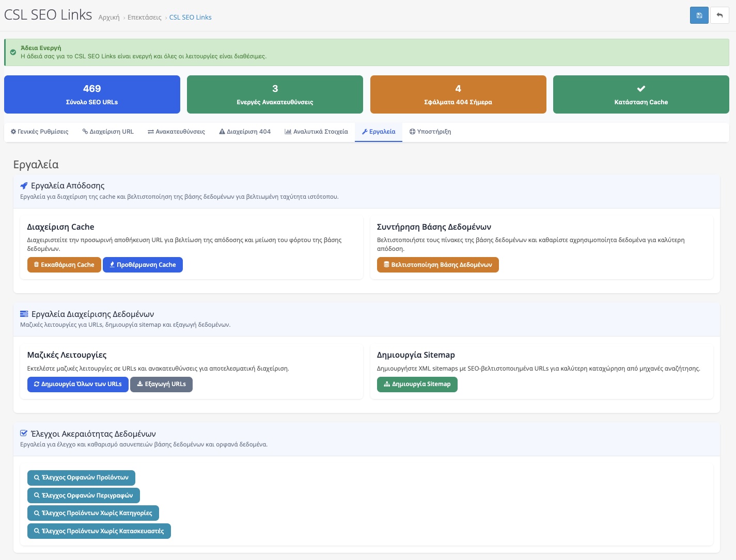Click the Προθέρμανση Cache button
Viewport: 736px width, 560px height.
[143, 265]
